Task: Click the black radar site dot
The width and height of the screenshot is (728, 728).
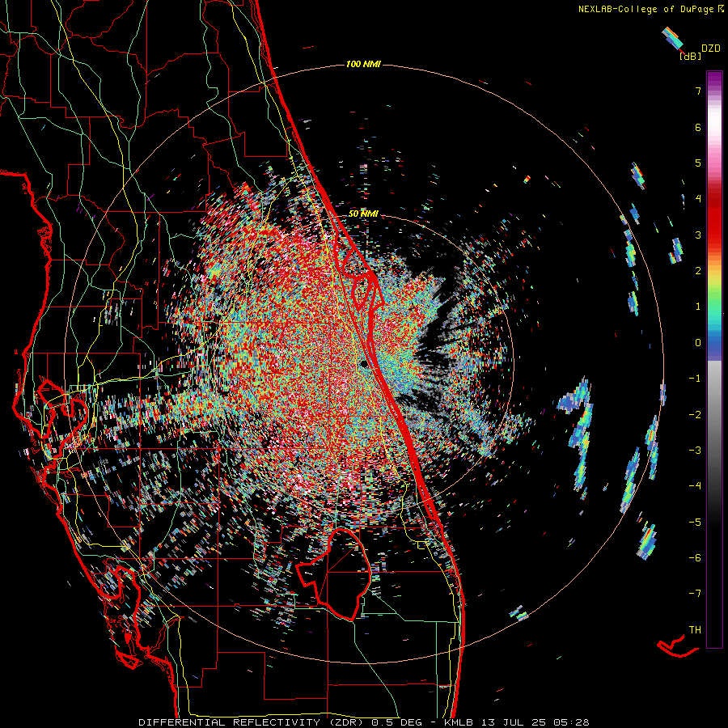Action: coord(365,365)
